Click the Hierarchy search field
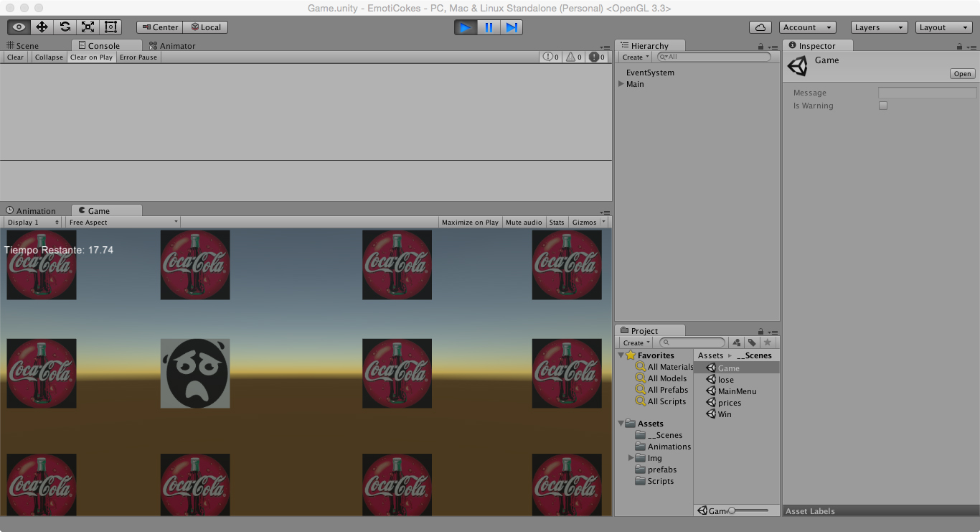Image resolution: width=980 pixels, height=532 pixels. click(x=714, y=57)
